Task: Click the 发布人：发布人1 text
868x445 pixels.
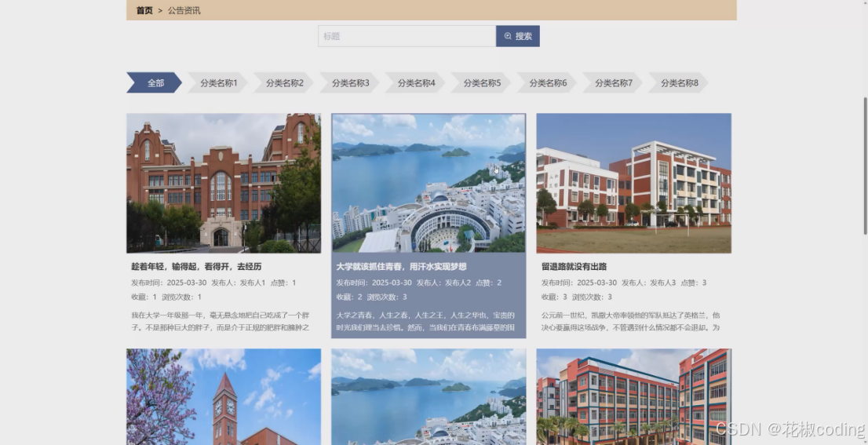Action: click(x=238, y=283)
